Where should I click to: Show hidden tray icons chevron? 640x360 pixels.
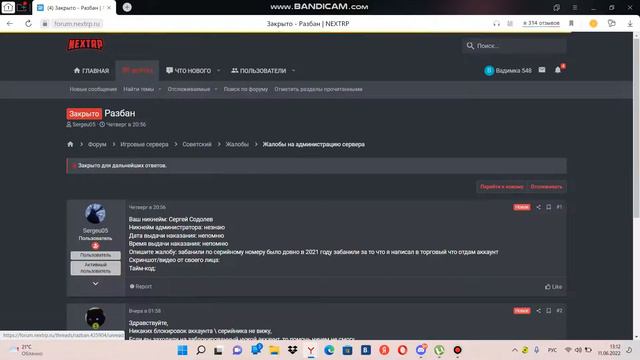pyautogui.click(x=515, y=350)
